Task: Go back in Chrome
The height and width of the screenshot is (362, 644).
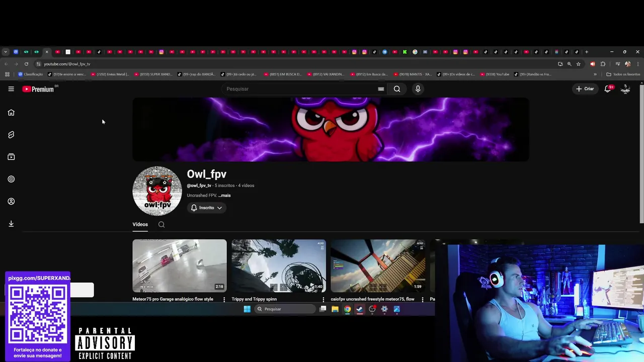Action: pos(6,64)
